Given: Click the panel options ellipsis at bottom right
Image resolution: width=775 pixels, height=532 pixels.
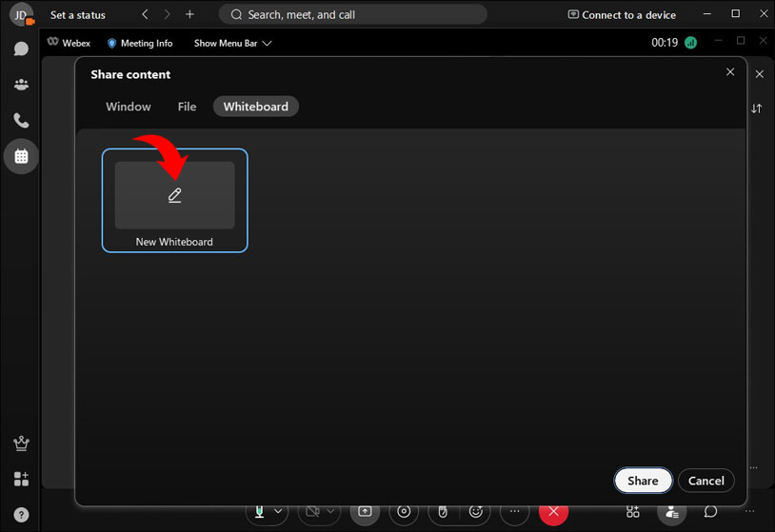Looking at the screenshot, I should 749,512.
